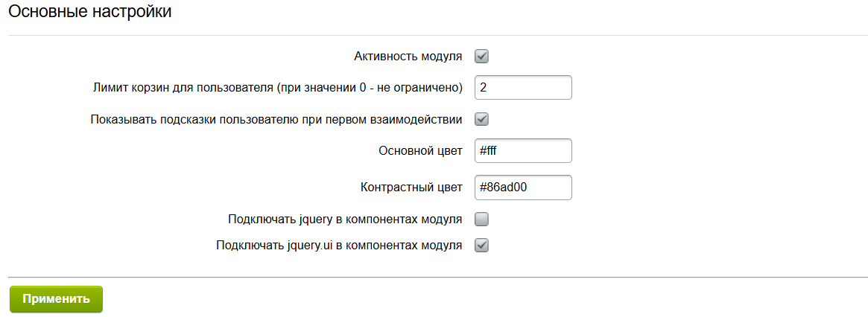
Task: Click the #fff text value
Action: 492,150
